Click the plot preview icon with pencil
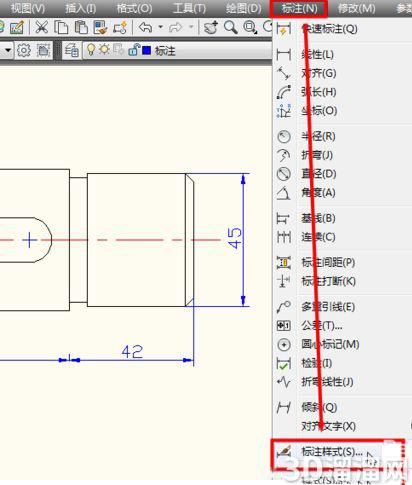 (x=17, y=27)
